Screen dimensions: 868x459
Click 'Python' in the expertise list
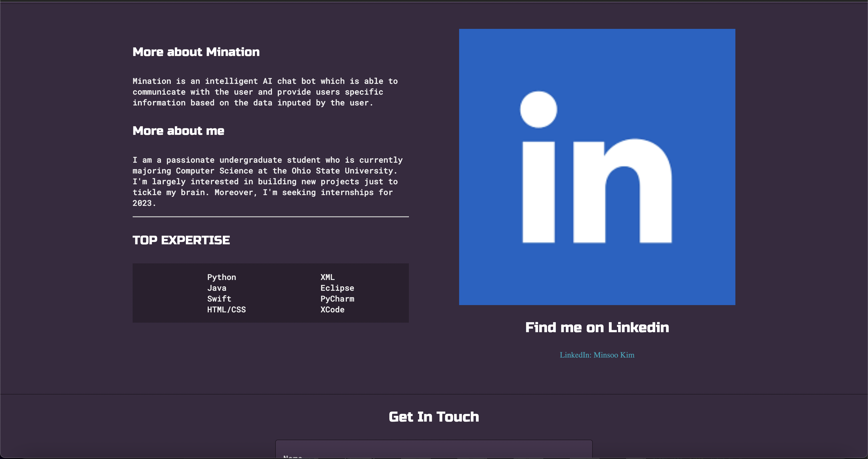(221, 277)
